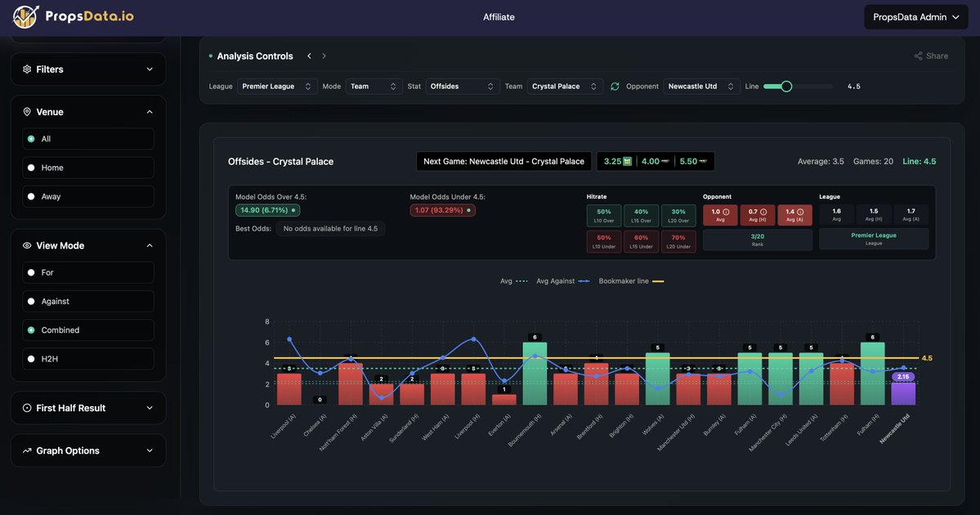Click the bookmaker logo beside 3.25 odds

(x=628, y=161)
